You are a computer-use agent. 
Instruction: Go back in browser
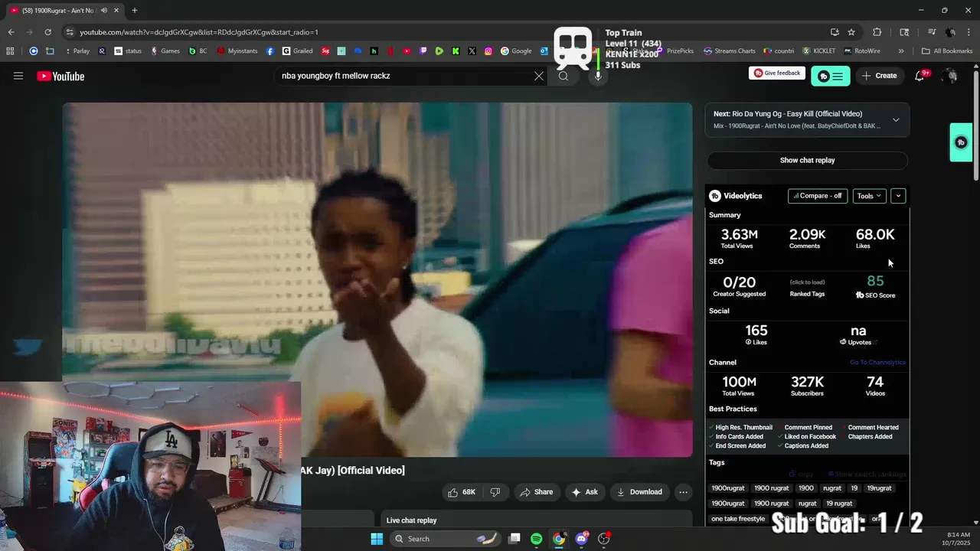click(x=11, y=32)
